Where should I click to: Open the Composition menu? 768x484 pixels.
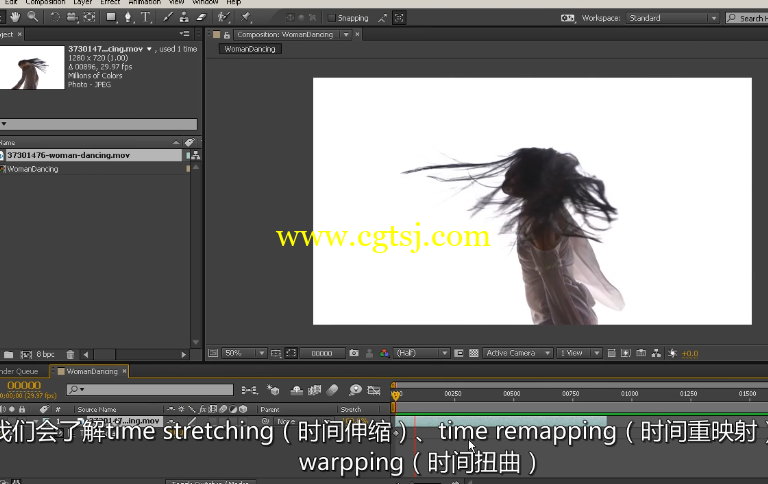coord(45,2)
